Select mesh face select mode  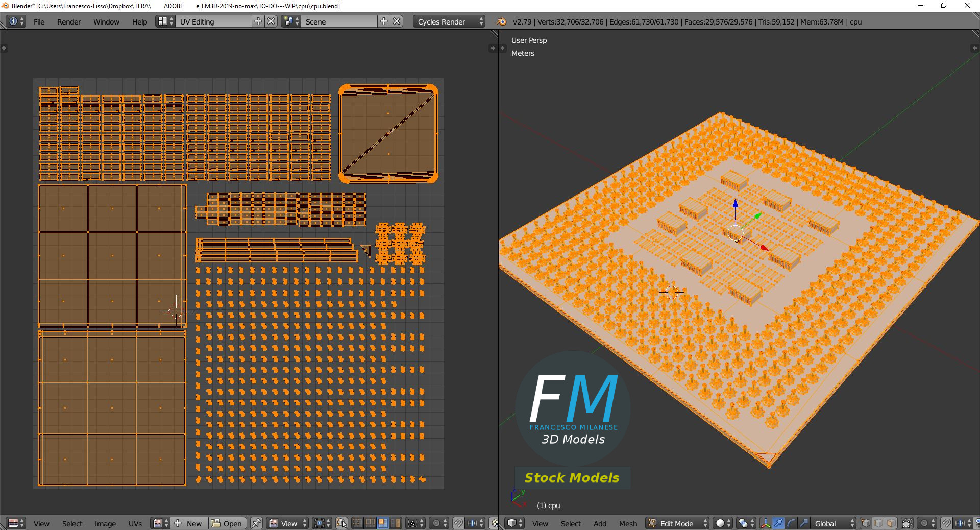pos(891,523)
